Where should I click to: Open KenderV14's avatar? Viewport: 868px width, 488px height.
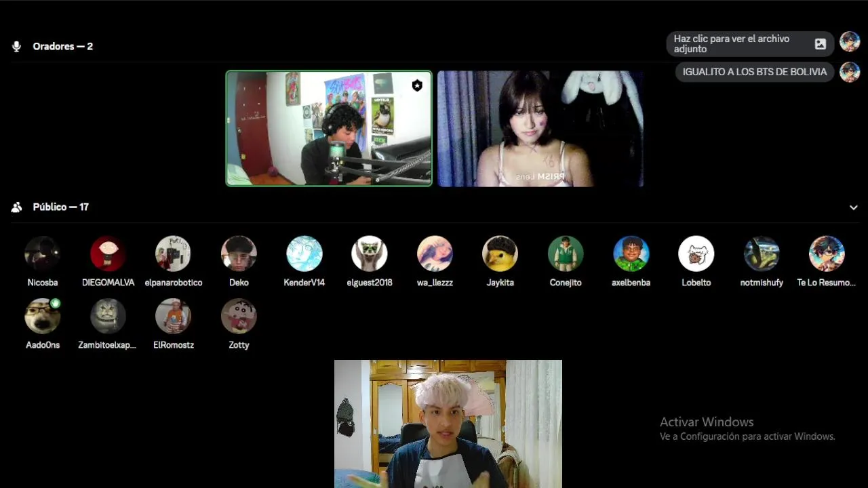304,253
